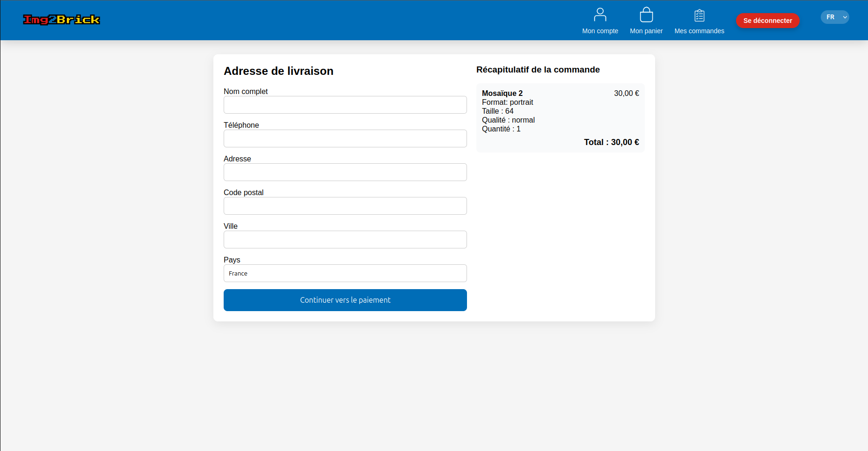The height and width of the screenshot is (451, 868).
Task: Click the Ville input field
Action: coord(345,240)
